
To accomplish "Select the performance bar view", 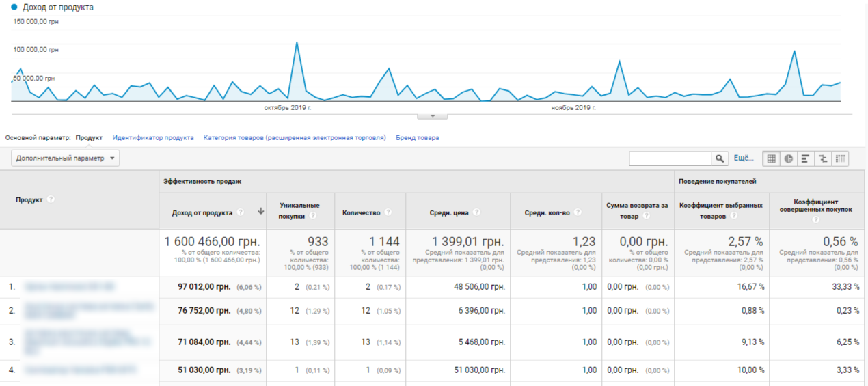I will (x=806, y=158).
